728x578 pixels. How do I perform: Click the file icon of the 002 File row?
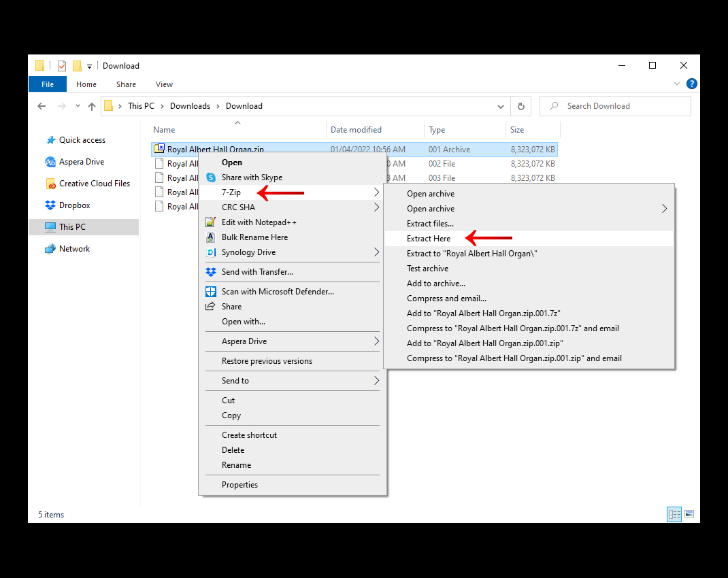click(x=159, y=163)
